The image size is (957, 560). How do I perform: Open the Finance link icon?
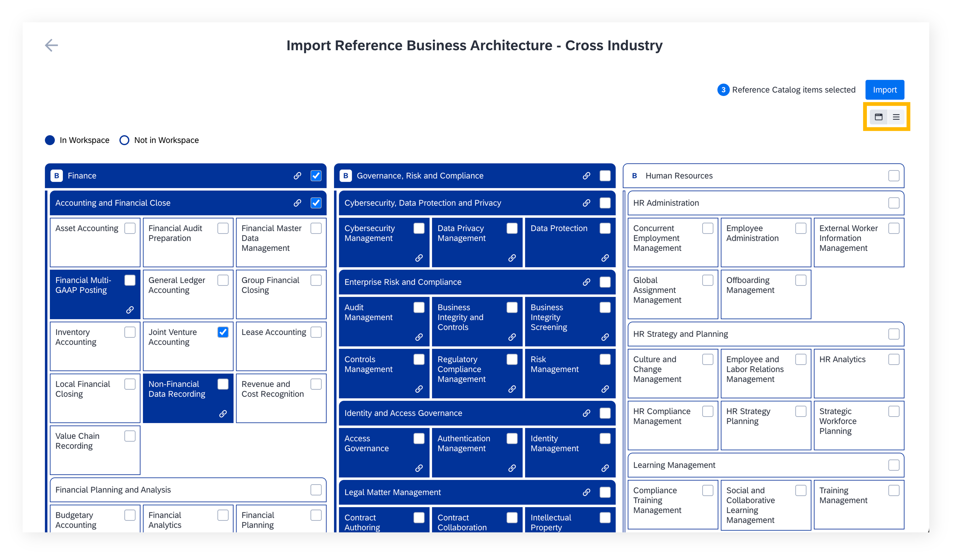click(297, 176)
